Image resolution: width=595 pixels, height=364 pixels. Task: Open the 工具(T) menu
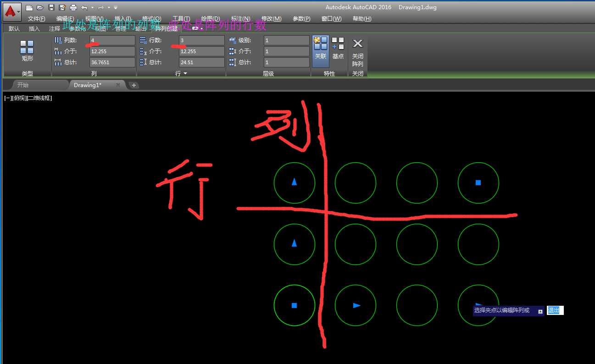[x=181, y=19]
